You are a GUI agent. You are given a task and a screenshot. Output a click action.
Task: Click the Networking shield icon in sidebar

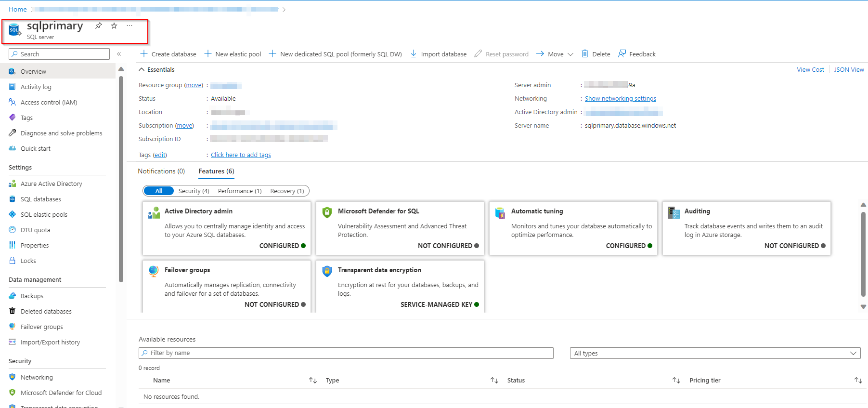coord(13,377)
